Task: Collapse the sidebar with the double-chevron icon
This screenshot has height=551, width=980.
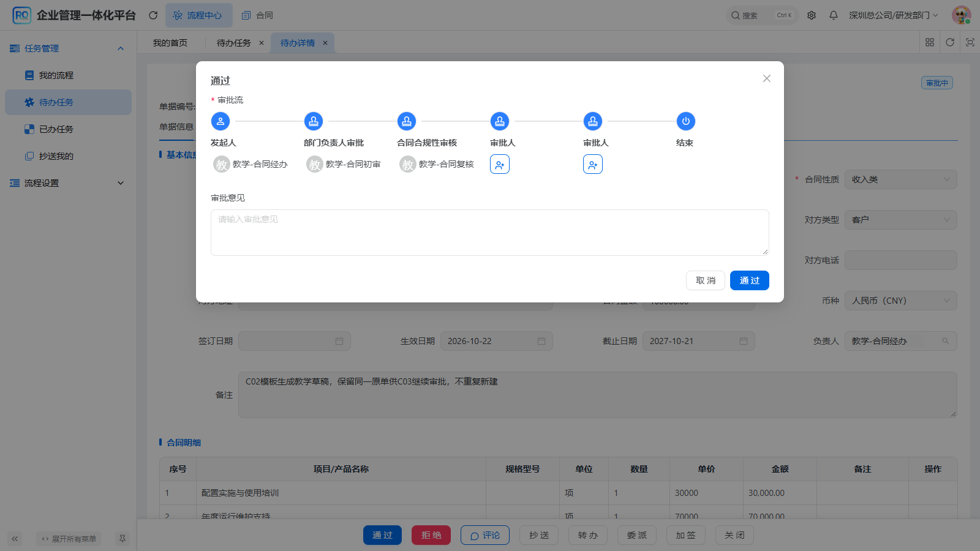Action: click(15, 539)
